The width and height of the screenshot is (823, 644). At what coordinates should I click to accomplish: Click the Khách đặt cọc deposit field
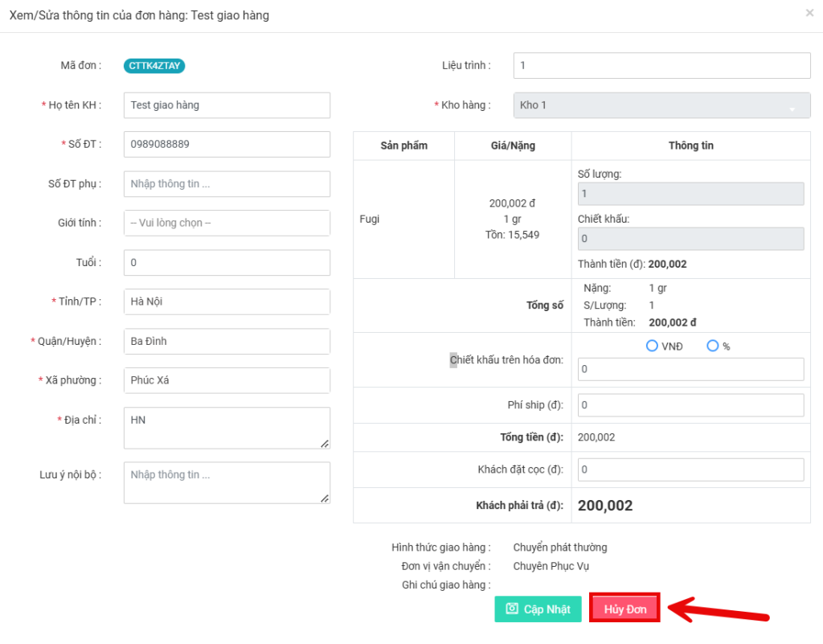(690, 470)
